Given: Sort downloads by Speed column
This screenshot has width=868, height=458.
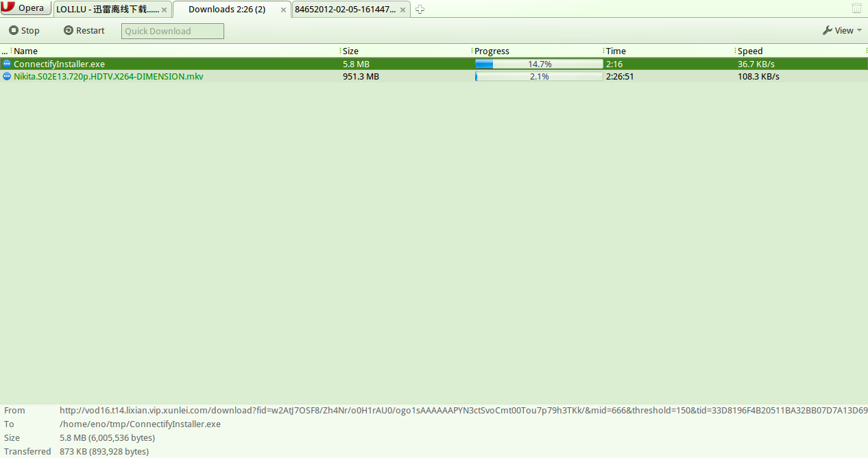Looking at the screenshot, I should 800,51.
